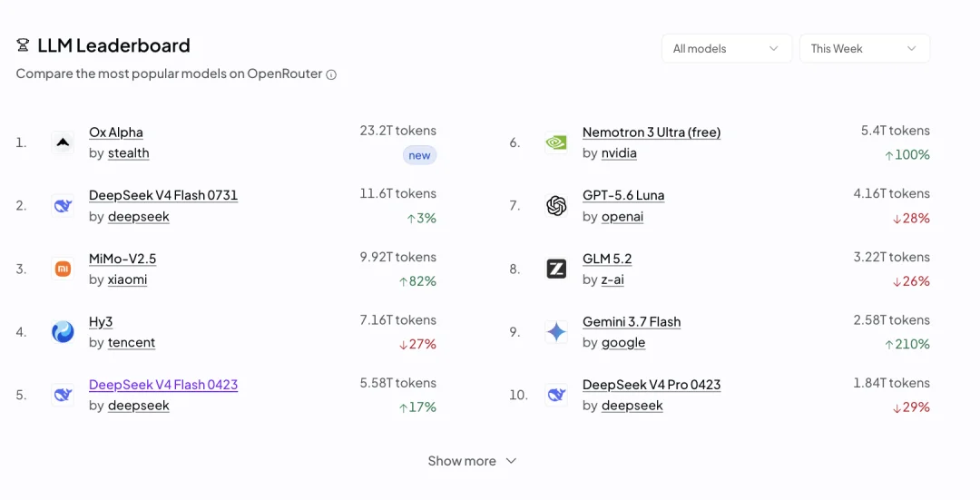The width and height of the screenshot is (980, 500).
Task: Visit the tencent provider link
Action: point(132,342)
